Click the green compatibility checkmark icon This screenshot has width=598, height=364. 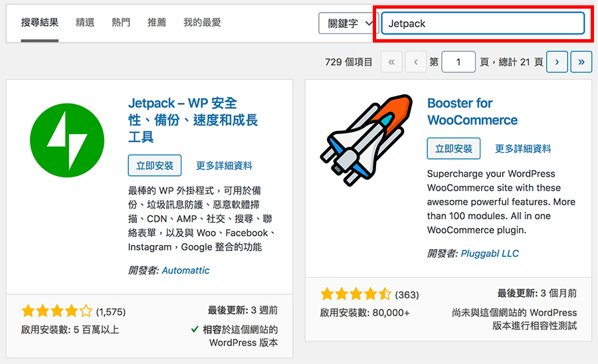click(195, 329)
